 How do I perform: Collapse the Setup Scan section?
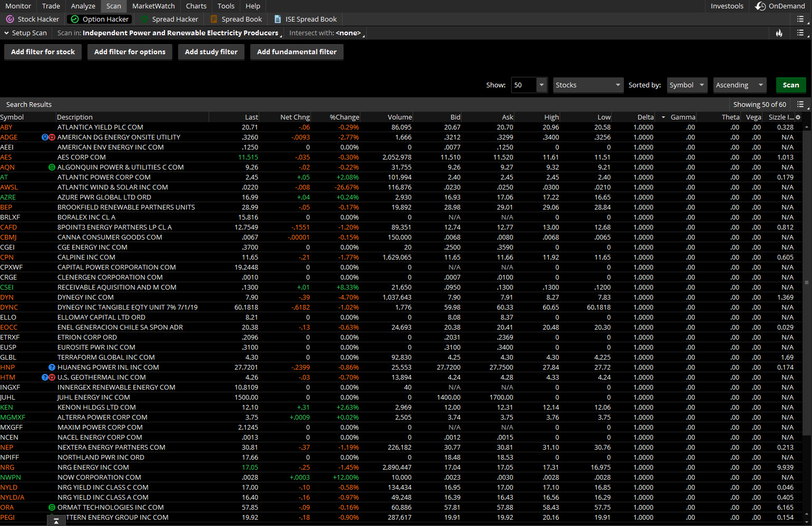7,33
